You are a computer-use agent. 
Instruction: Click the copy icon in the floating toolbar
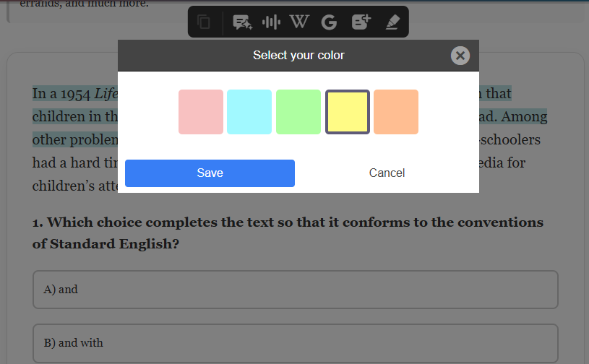(x=205, y=22)
